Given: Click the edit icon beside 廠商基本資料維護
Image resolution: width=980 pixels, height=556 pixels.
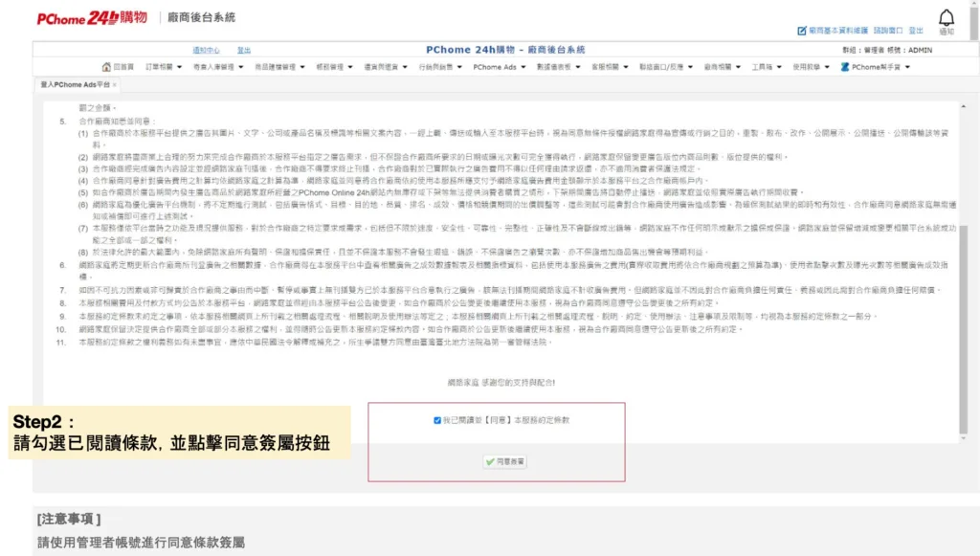Looking at the screenshot, I should click(x=802, y=31).
